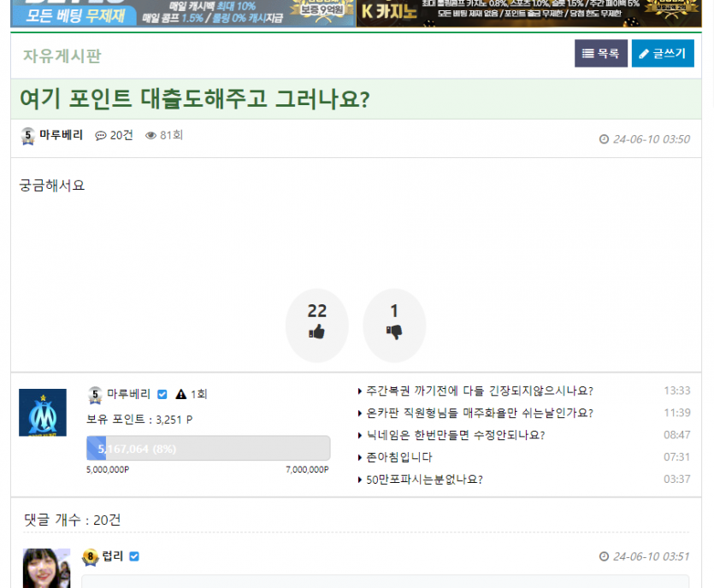
Task: Click 마루베리 name in profile card
Action: [128, 394]
